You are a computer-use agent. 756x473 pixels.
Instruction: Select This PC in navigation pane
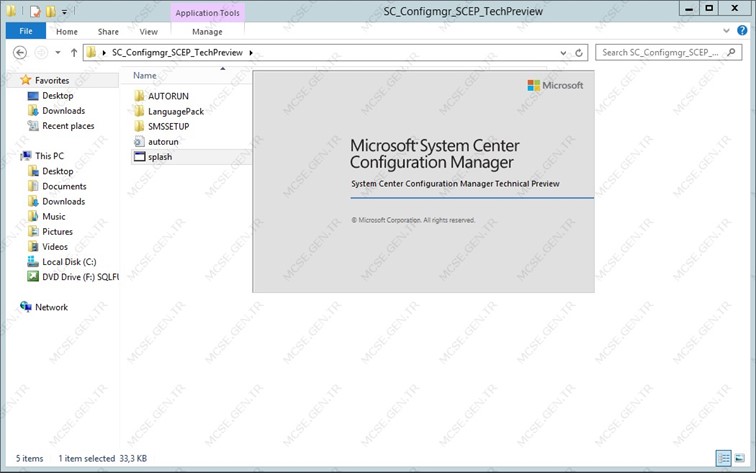click(x=49, y=156)
